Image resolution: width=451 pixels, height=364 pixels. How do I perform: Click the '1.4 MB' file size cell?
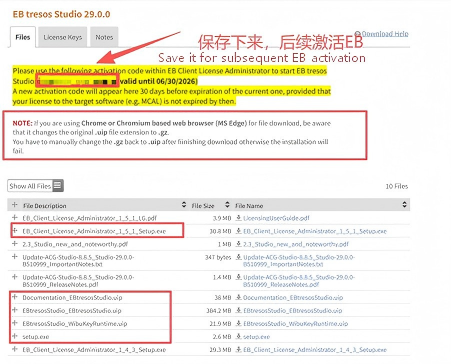pyautogui.click(x=222, y=277)
